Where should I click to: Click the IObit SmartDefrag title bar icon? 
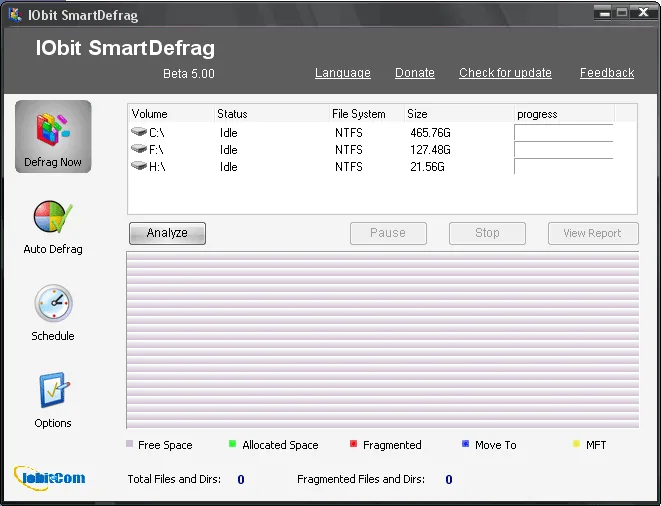pyautogui.click(x=15, y=15)
